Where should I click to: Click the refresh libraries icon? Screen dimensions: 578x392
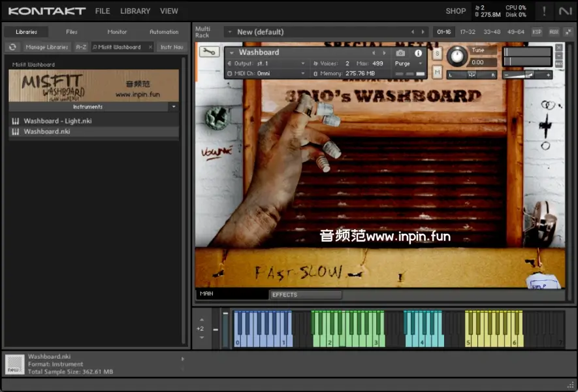click(x=12, y=47)
